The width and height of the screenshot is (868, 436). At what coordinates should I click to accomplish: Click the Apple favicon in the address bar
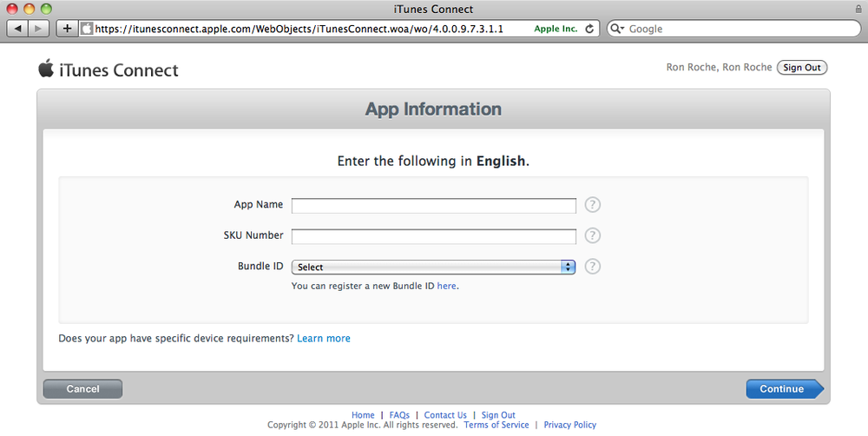[x=86, y=29]
